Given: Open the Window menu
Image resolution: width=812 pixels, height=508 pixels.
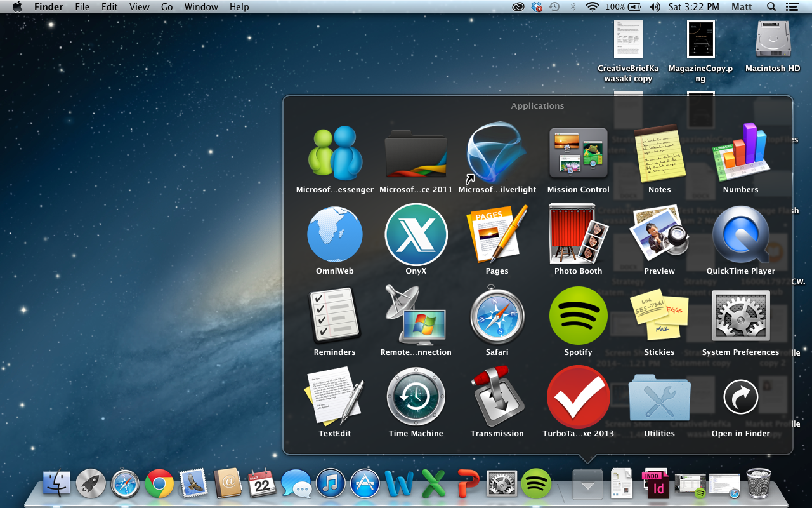Looking at the screenshot, I should click(x=201, y=7).
